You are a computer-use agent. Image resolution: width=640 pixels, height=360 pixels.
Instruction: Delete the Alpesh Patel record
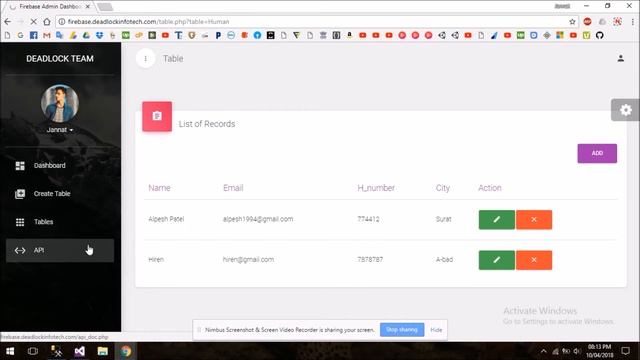pyautogui.click(x=534, y=220)
